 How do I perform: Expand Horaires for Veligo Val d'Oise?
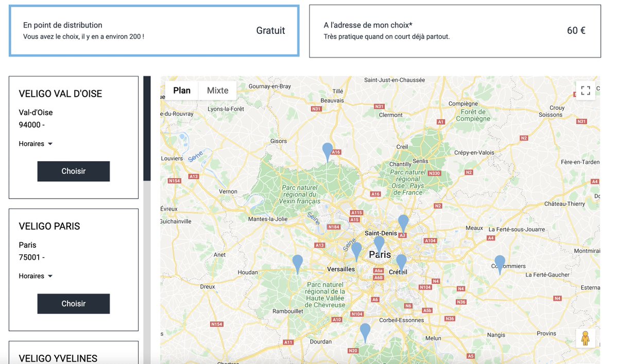point(36,144)
